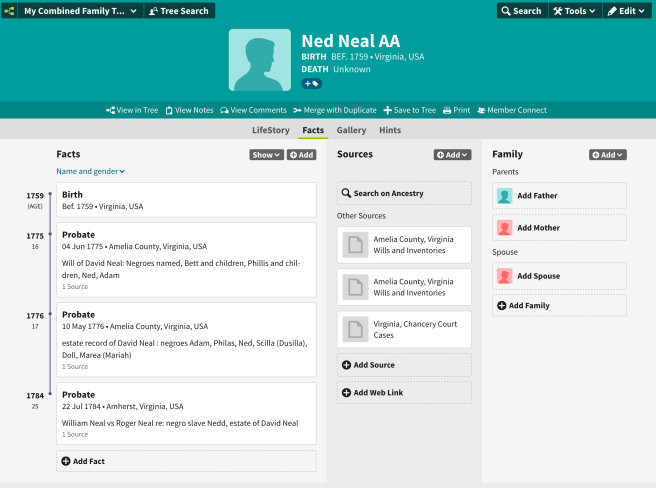Click Add Mother
The height and width of the screenshot is (488, 656).
(559, 228)
